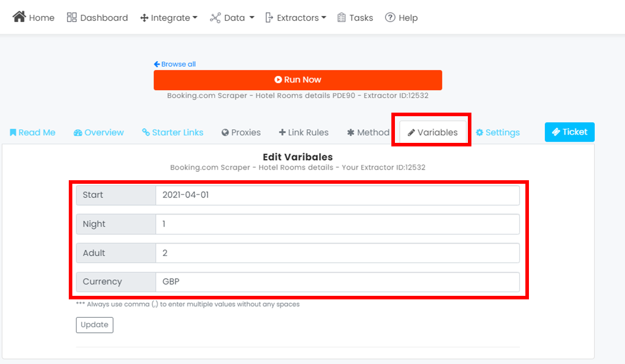
Task: Click the Integrate cross-arrows icon
Action: (x=144, y=18)
